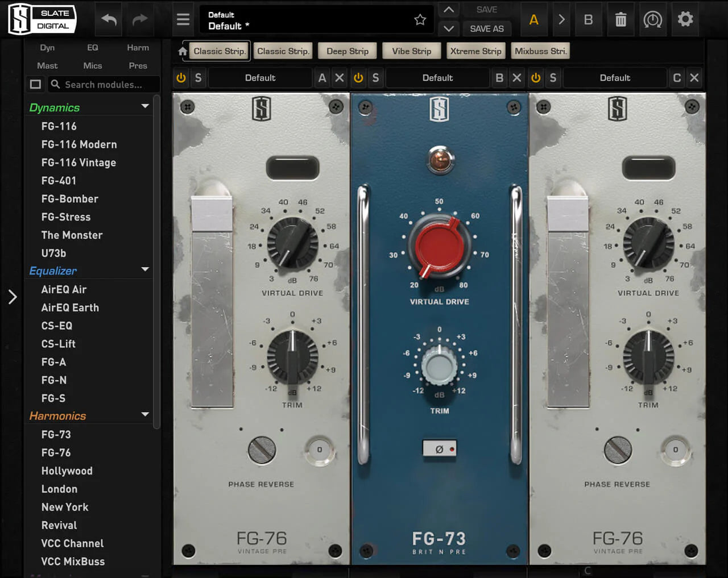728x578 pixels.
Task: Copy A to B with arrow button
Action: tap(561, 20)
